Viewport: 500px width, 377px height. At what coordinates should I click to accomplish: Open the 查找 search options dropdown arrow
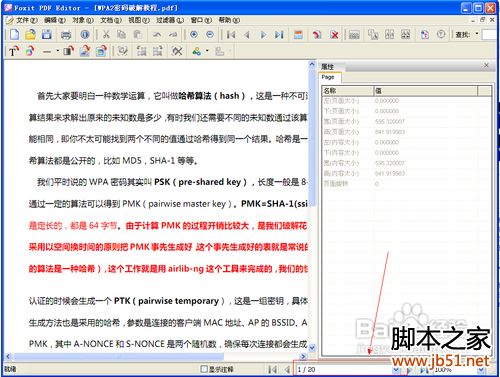477,34
